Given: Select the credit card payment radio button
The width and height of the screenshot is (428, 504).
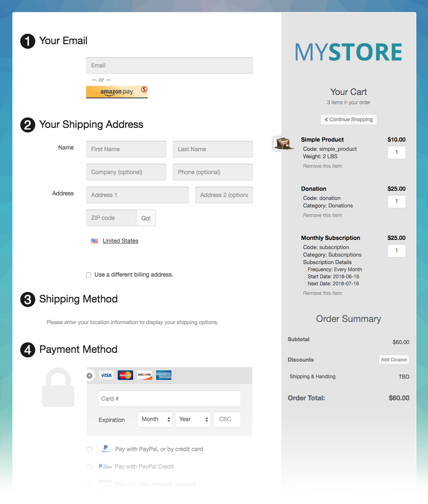Looking at the screenshot, I should (x=90, y=376).
